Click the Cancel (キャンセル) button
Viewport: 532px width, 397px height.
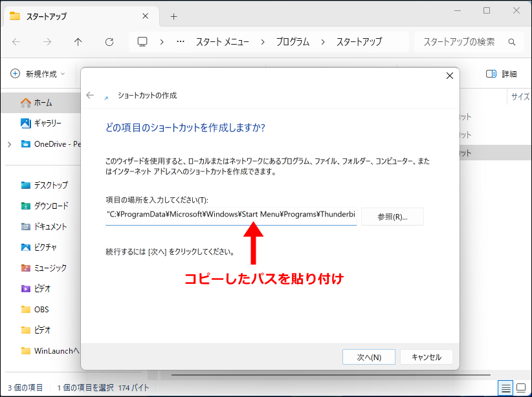(426, 357)
